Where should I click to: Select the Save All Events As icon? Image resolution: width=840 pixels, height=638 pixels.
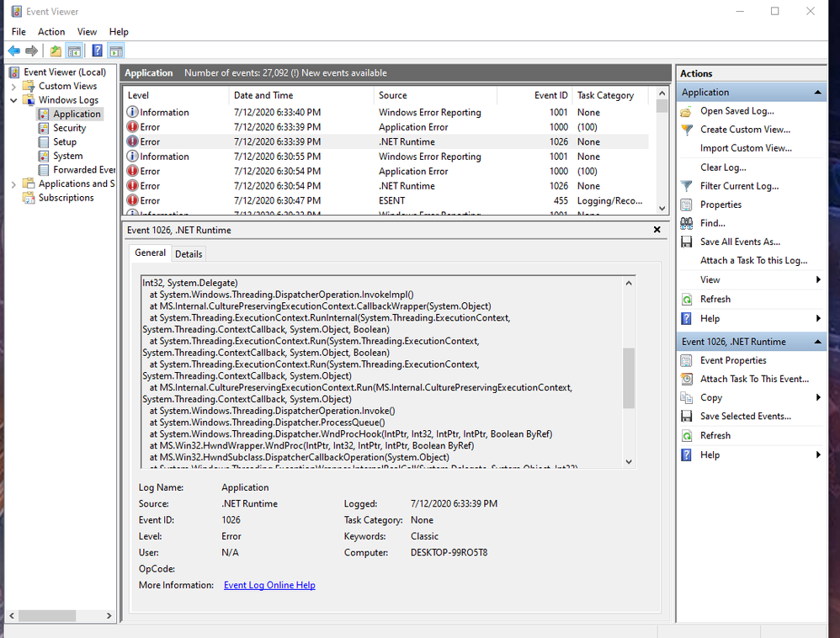pos(688,242)
